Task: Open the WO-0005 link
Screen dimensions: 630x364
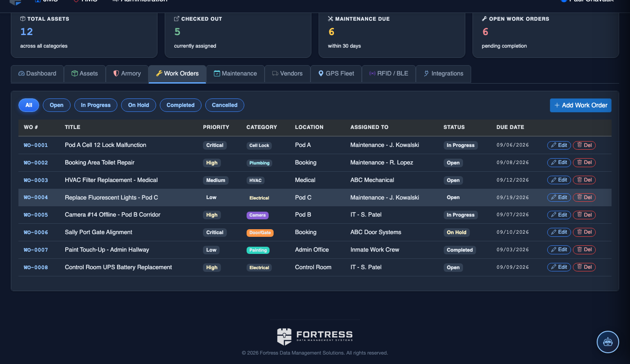Action: click(x=36, y=215)
